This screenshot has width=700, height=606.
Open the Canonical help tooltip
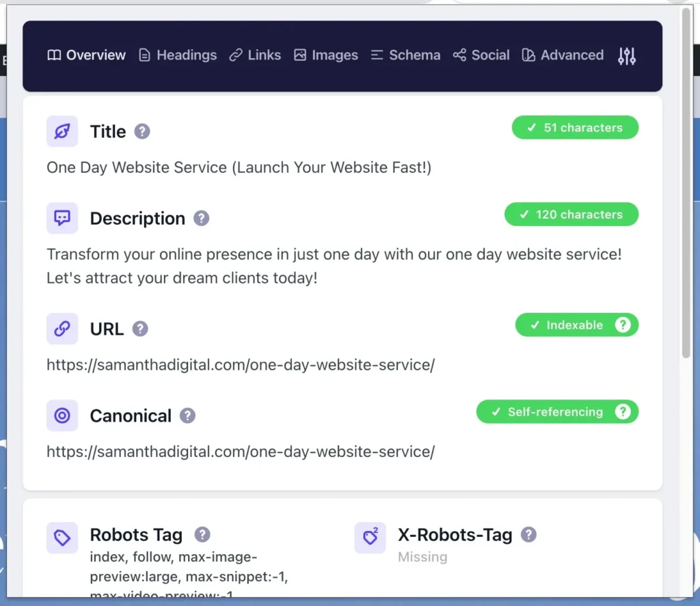(x=188, y=415)
